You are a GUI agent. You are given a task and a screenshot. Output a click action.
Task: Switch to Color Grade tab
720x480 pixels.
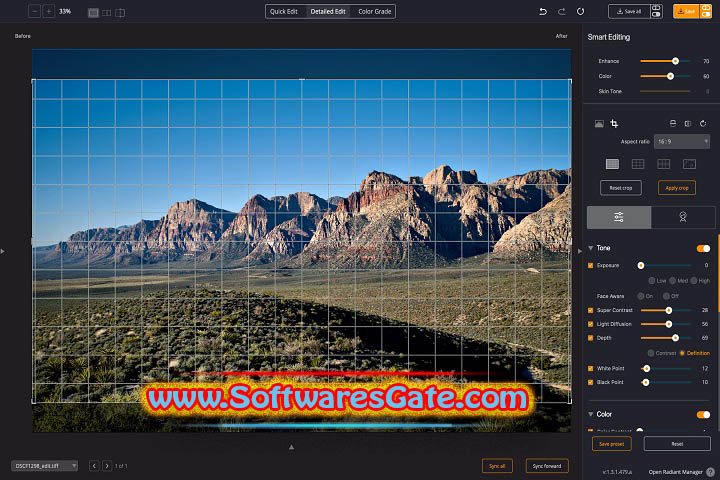pos(375,11)
